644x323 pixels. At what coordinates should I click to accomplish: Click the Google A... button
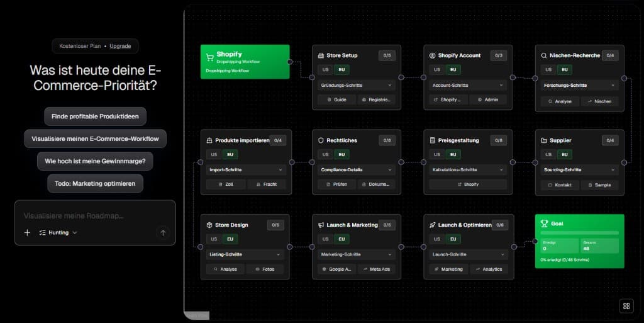tap(337, 269)
